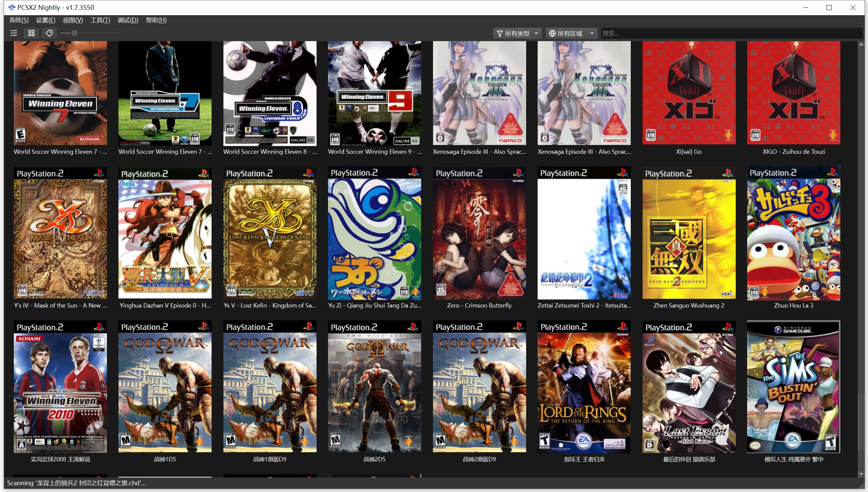Close the PCSX2 window
868x492 pixels.
click(853, 7)
